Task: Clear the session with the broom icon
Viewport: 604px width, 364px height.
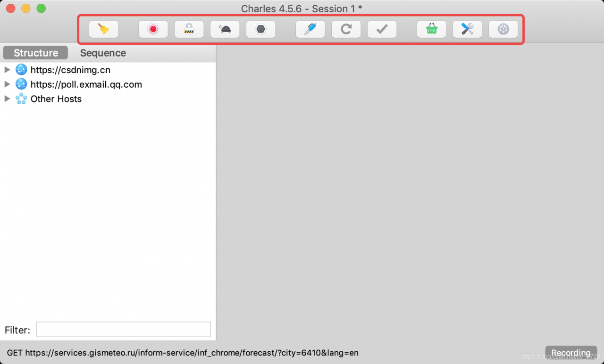Action: 103,29
